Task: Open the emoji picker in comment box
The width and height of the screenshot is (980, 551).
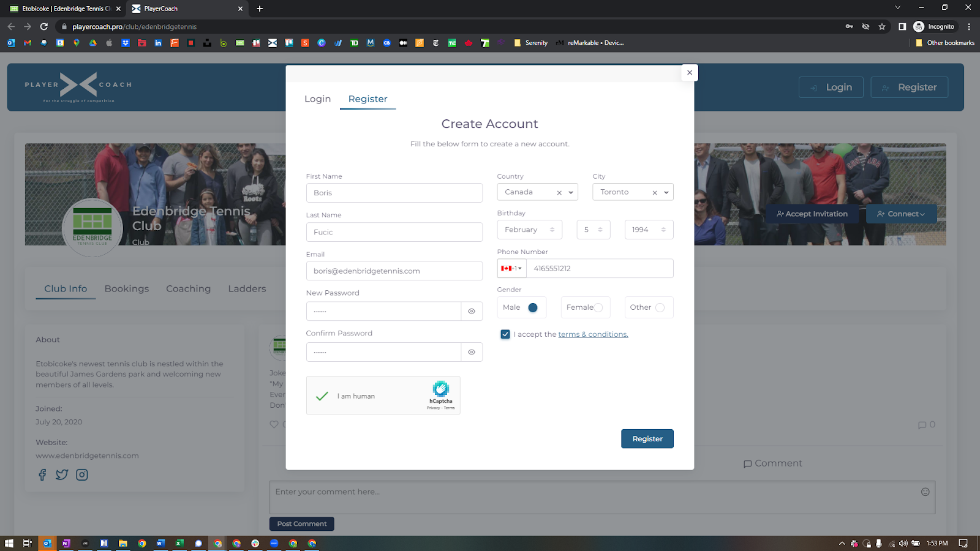Action: [925, 492]
